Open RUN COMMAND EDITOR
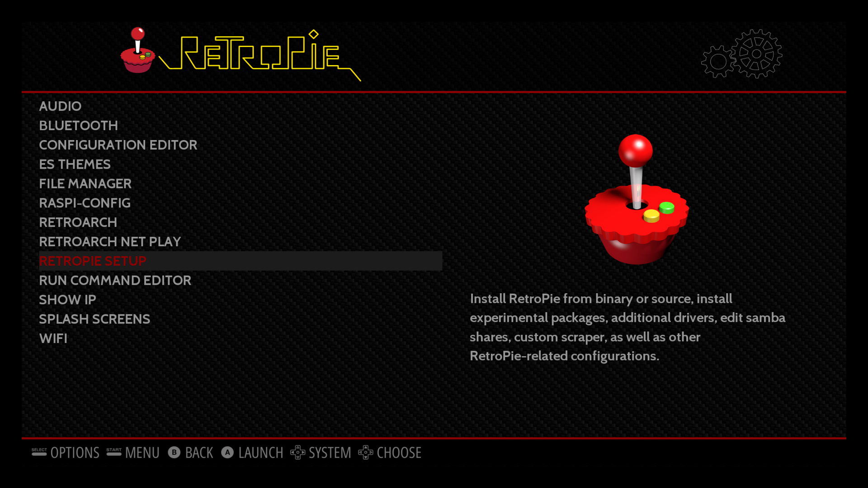The image size is (868, 488). (115, 280)
